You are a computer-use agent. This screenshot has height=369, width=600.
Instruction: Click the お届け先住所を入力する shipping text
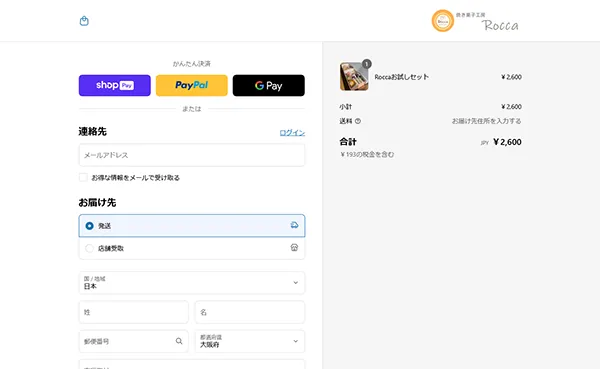486,121
